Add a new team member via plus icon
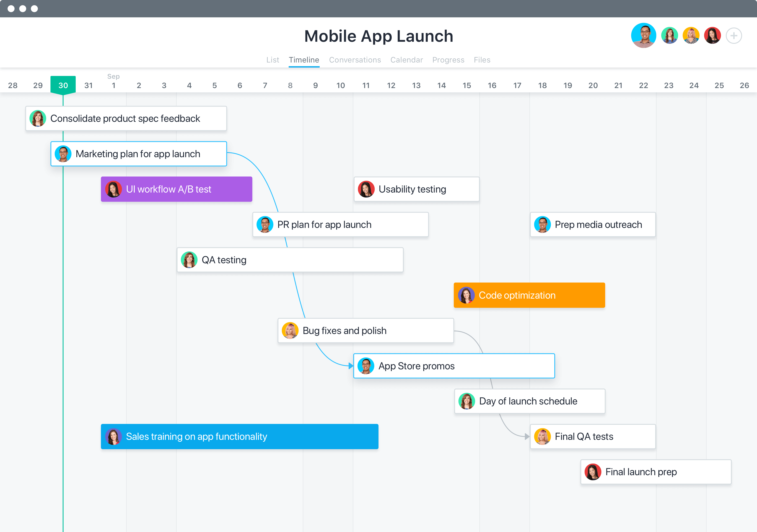Screen dimensions: 757x532 click(x=735, y=36)
